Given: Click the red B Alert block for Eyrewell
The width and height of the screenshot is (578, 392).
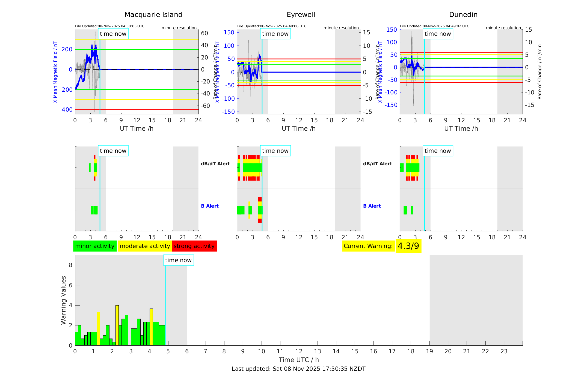Looking at the screenshot, I should coord(260,199).
